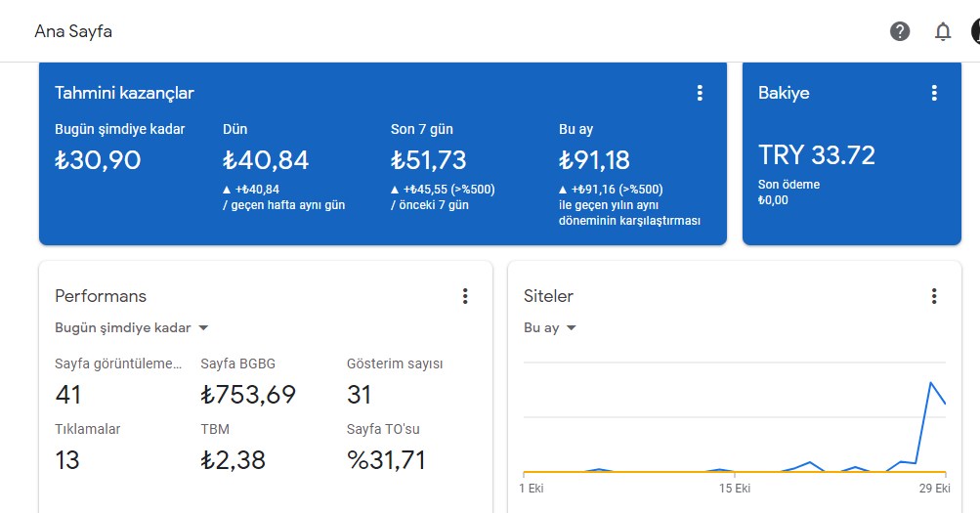Open Siteler card three-dot menu
Screen dimensions: 980x513
tap(934, 296)
